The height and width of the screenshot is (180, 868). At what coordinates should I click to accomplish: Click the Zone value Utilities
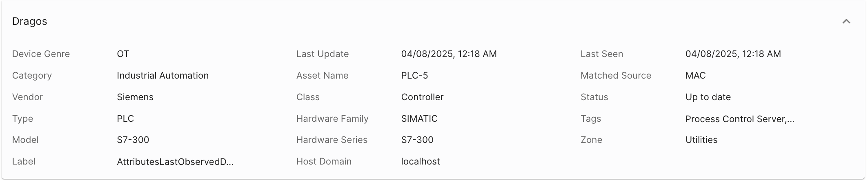[701, 140]
